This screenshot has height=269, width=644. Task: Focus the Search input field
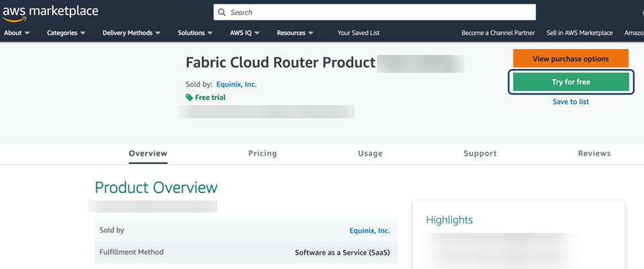pos(375,12)
